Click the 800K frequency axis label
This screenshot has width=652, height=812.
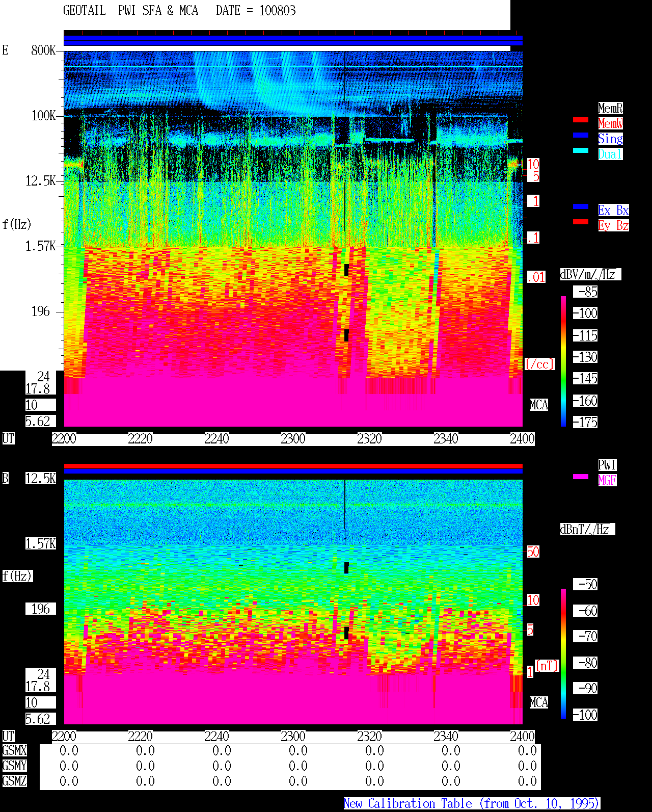(x=43, y=50)
